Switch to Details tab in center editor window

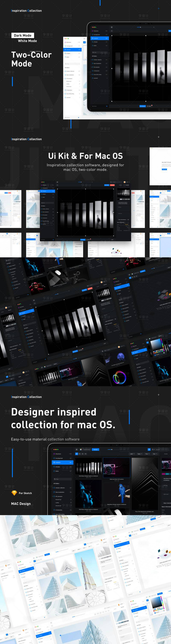click(120, 185)
